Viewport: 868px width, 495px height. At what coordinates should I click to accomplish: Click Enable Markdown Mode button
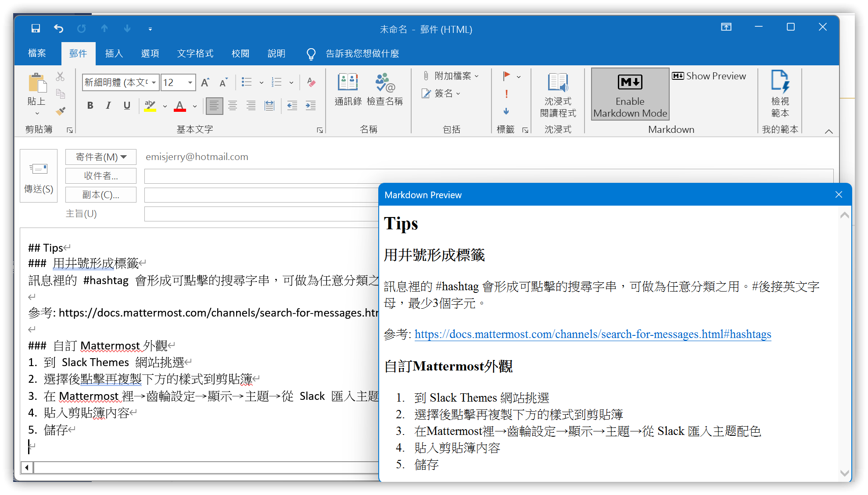[x=630, y=94]
